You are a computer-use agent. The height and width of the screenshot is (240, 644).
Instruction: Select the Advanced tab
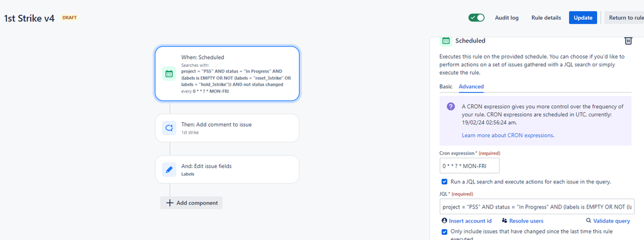pos(471,87)
